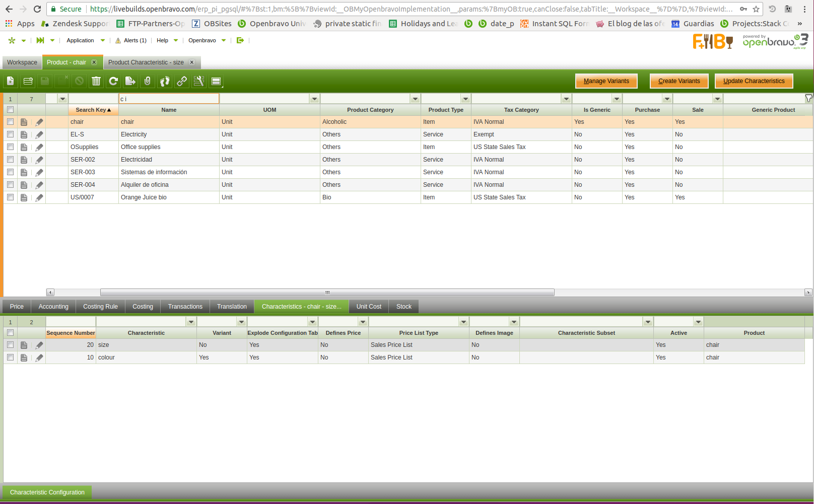Check the checkbox for the chair row
This screenshot has height=504, width=814.
(x=10, y=122)
